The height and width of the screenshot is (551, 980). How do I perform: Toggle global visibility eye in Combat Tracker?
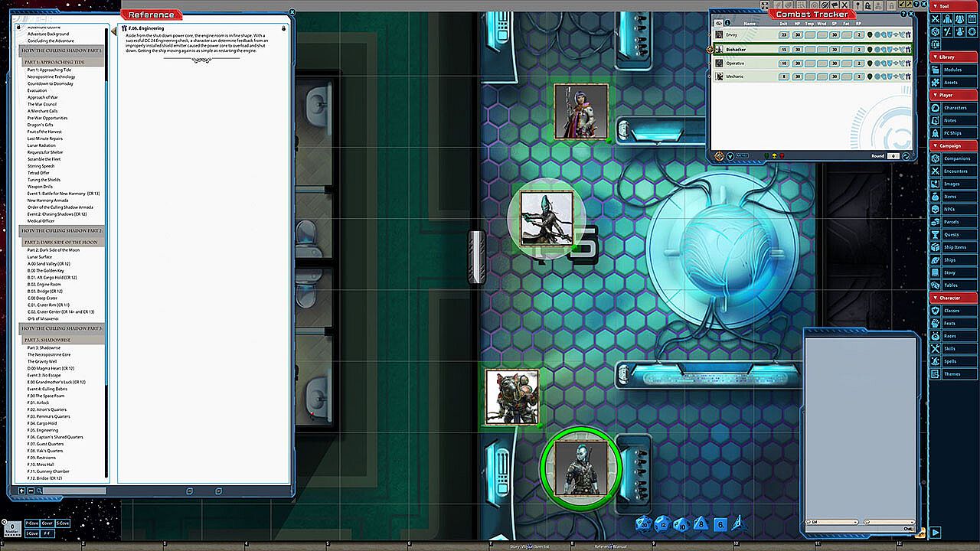[718, 24]
